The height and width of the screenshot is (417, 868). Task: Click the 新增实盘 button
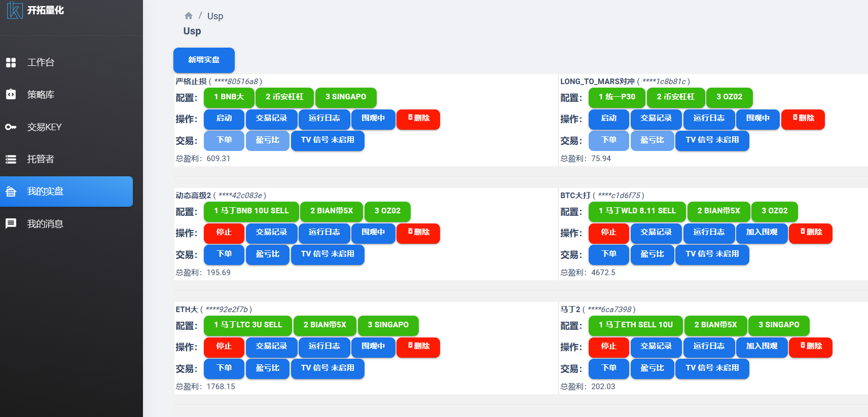[204, 60]
